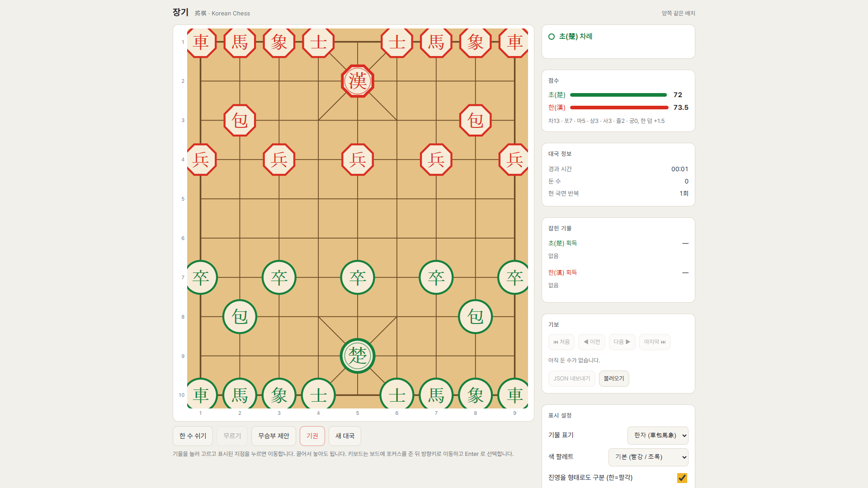Select green 卒 soldier on file 7
868x488 pixels.
(436, 277)
